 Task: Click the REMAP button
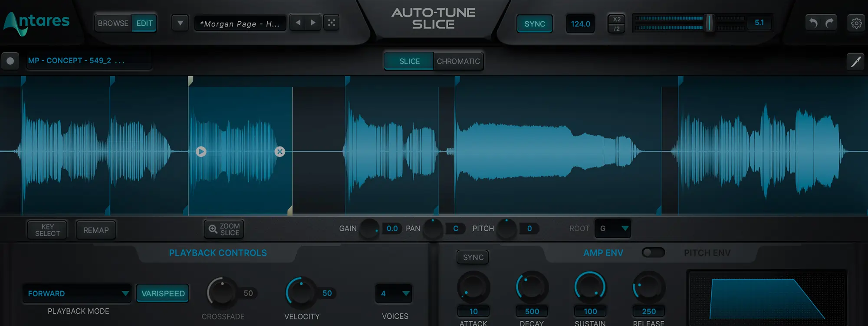click(96, 230)
